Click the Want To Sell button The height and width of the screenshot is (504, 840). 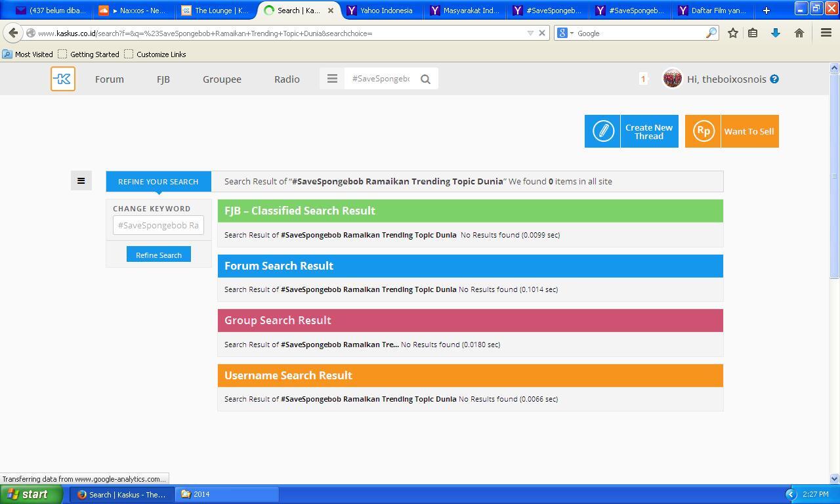pos(732,131)
